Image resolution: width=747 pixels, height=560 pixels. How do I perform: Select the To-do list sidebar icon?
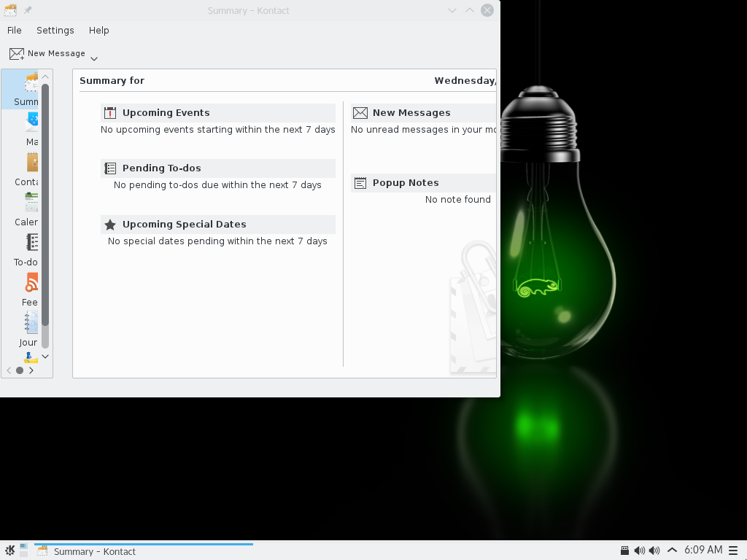(x=29, y=249)
